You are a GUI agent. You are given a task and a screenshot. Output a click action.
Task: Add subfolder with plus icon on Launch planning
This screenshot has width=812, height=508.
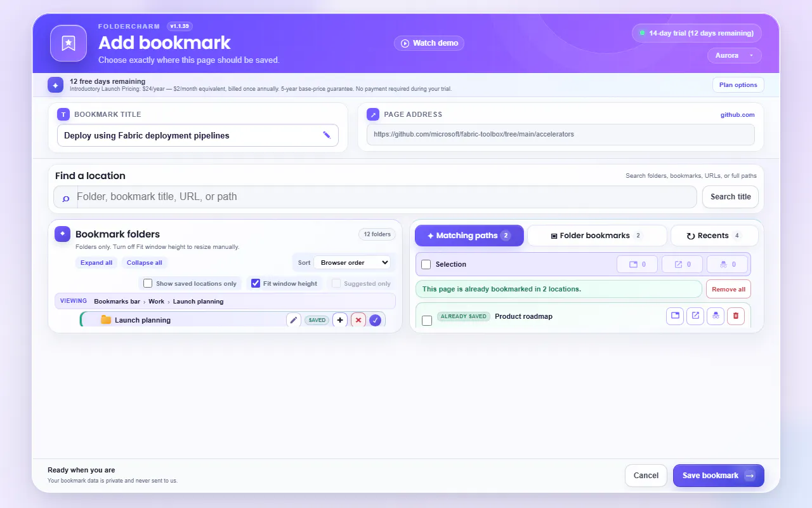click(340, 320)
